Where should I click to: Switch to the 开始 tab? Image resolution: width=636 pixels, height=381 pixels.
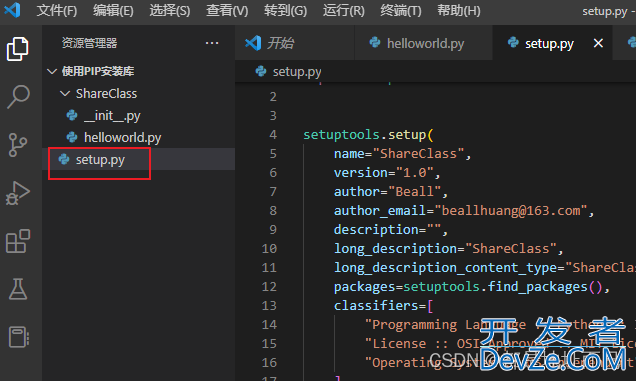(294, 43)
